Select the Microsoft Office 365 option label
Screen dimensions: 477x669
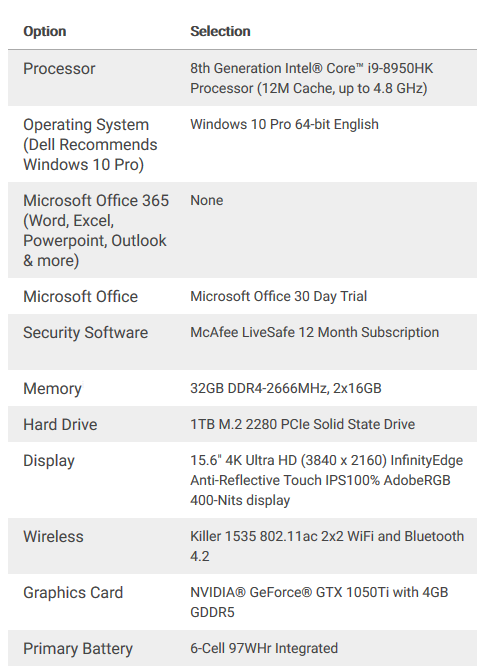coord(96,230)
